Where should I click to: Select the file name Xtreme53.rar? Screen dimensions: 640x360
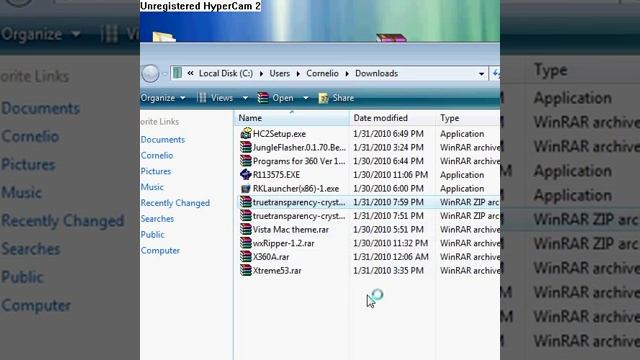(277, 271)
